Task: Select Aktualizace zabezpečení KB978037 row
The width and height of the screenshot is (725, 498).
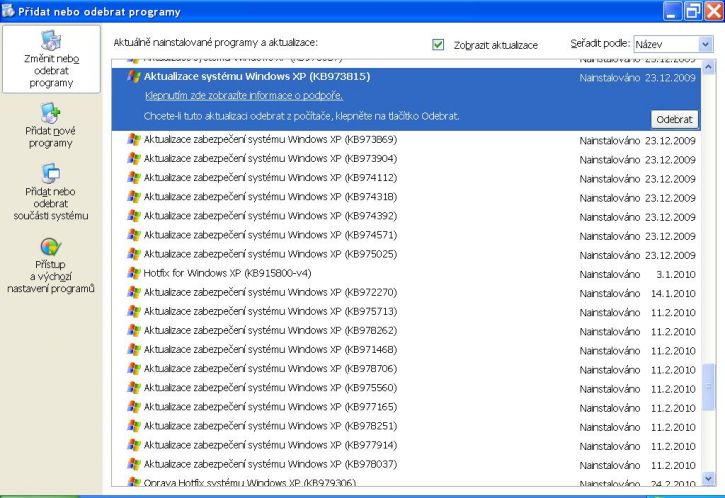Action: click(406, 465)
